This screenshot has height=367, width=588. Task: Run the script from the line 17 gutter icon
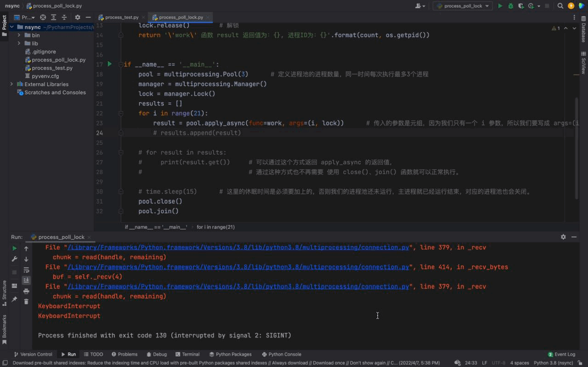click(109, 64)
